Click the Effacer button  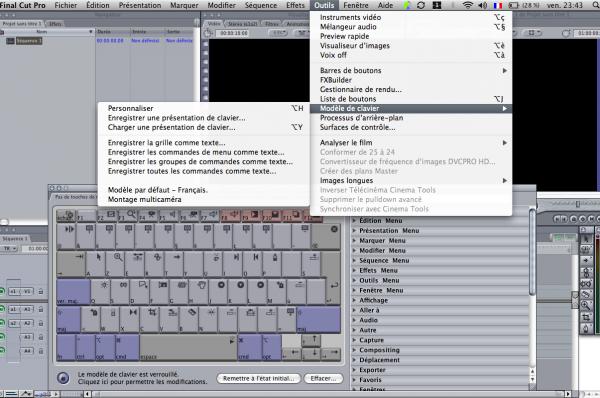323,378
